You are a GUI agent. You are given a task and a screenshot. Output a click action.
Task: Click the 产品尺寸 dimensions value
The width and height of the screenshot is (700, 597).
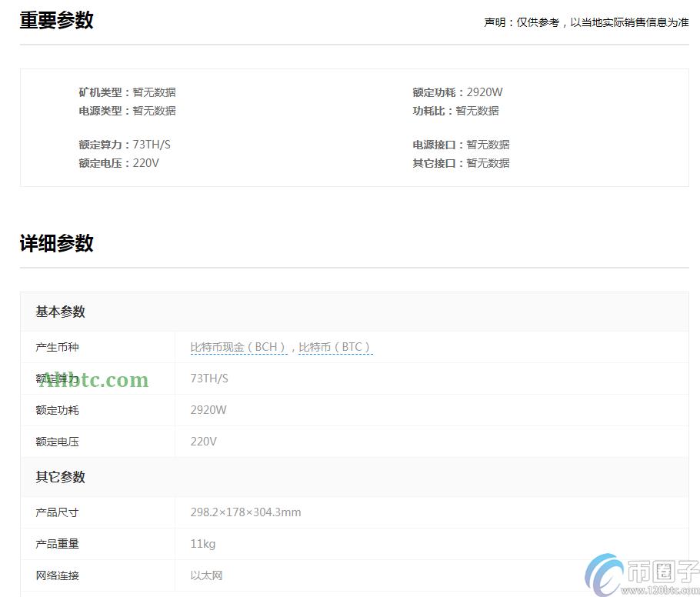pyautogui.click(x=245, y=512)
